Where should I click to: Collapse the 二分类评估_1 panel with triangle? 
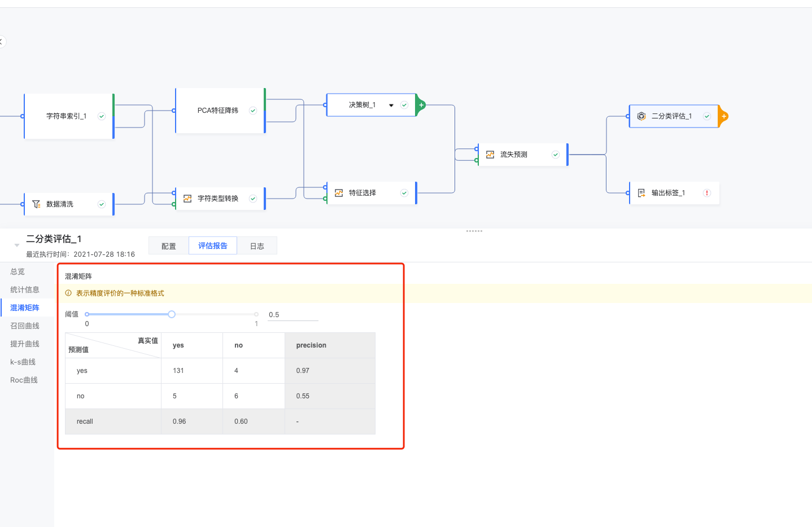(x=17, y=245)
